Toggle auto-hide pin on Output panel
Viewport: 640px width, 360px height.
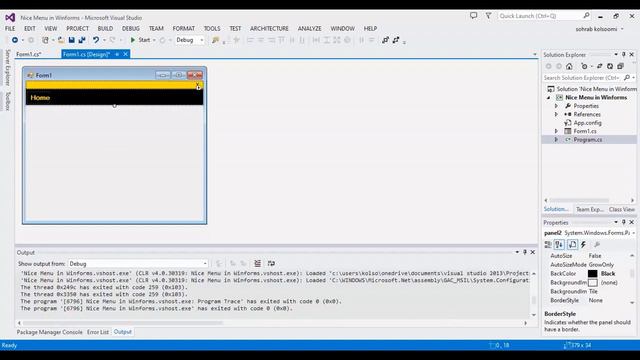525,252
